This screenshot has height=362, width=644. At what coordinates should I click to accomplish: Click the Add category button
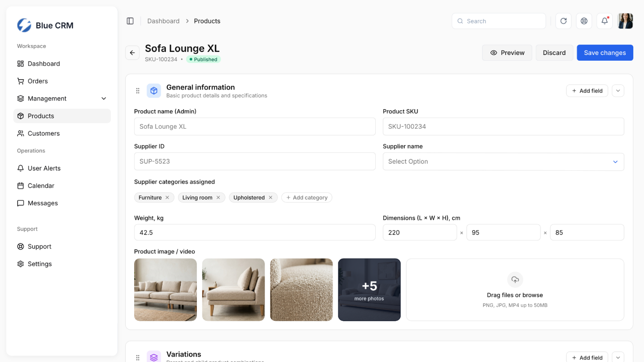(307, 197)
